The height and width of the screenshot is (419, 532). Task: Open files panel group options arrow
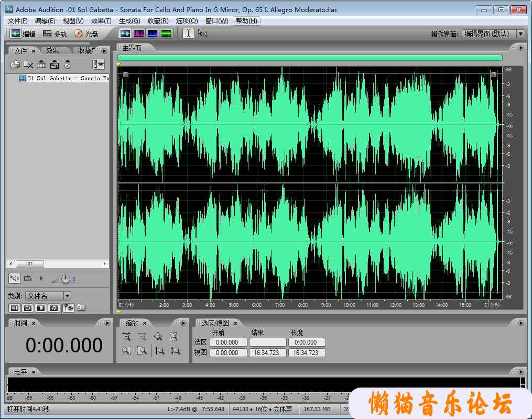(104, 50)
